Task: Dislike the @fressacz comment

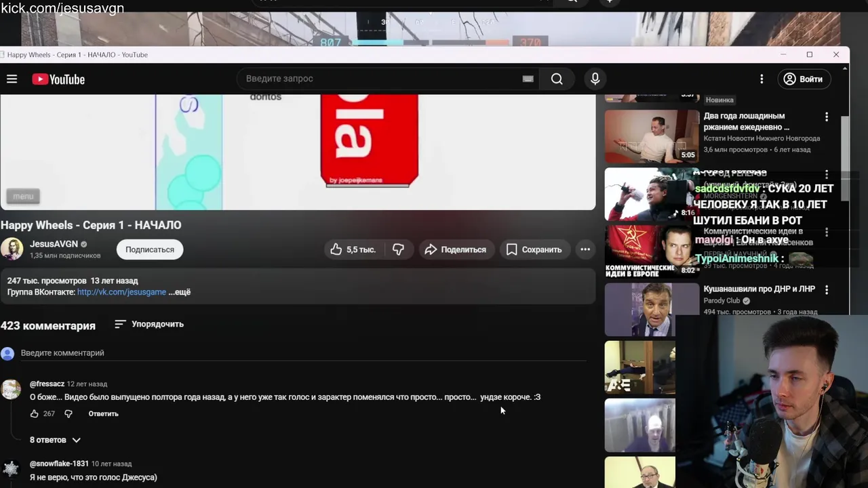Action: click(68, 413)
